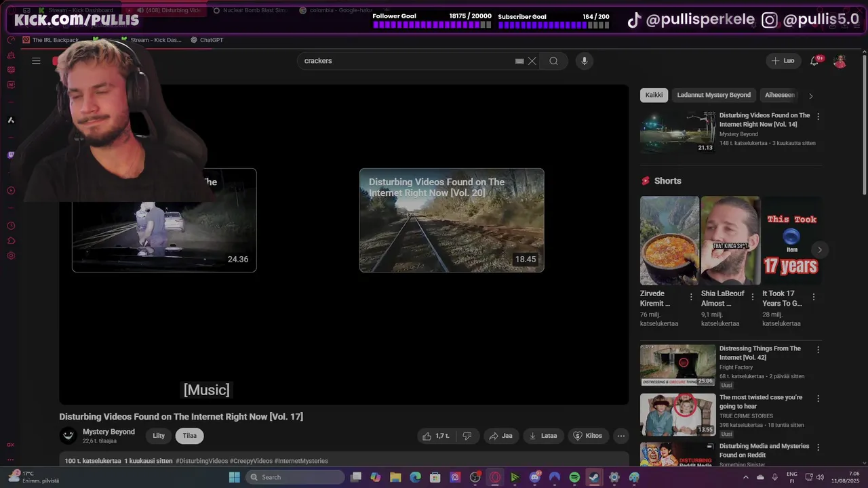The width and height of the screenshot is (868, 488).
Task: Open sidebar settings gear in Opera
Action: click(x=11, y=256)
